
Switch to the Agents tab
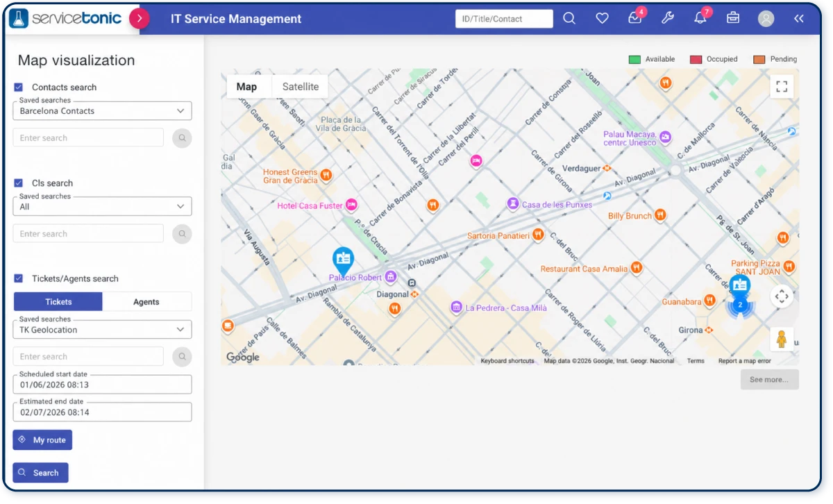[x=146, y=301]
